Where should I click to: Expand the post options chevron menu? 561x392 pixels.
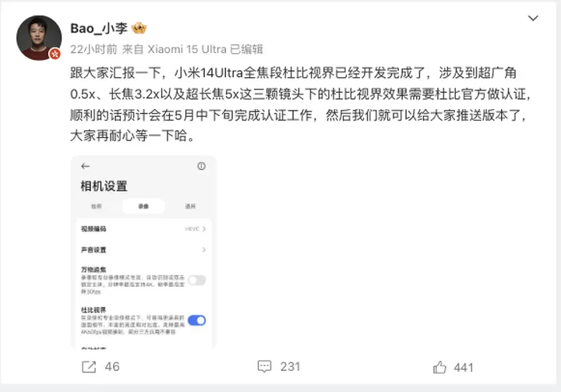(x=533, y=18)
